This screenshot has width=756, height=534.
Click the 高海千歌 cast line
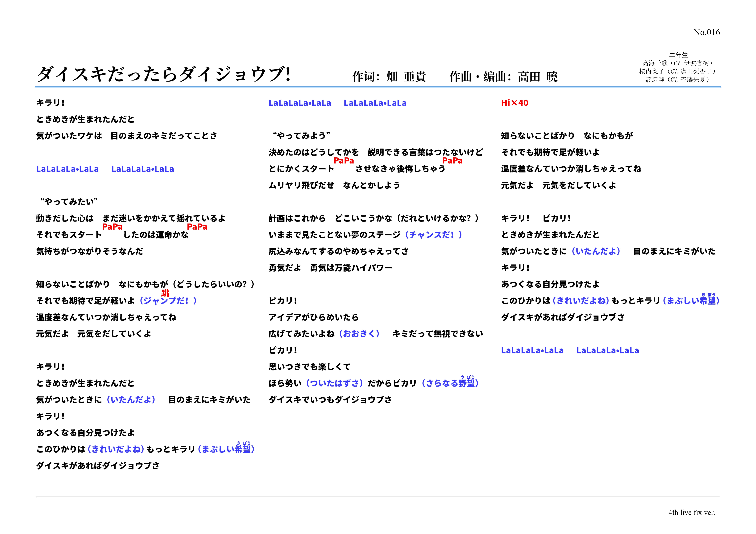click(x=678, y=63)
